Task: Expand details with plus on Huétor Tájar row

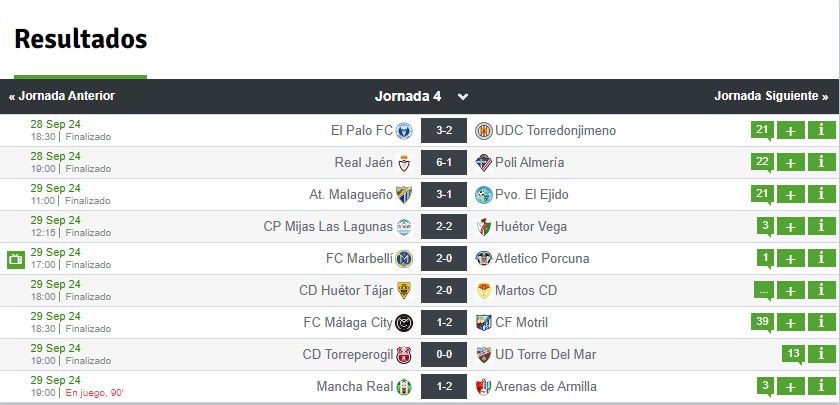Action: [791, 290]
